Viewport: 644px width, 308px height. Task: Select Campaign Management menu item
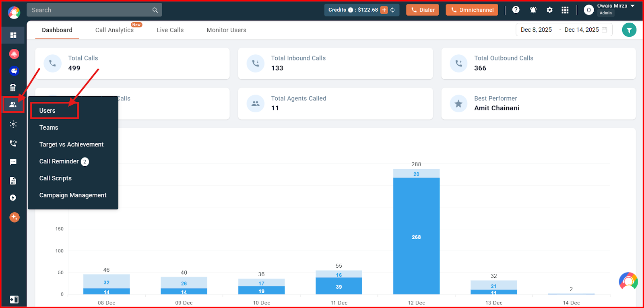(x=73, y=195)
